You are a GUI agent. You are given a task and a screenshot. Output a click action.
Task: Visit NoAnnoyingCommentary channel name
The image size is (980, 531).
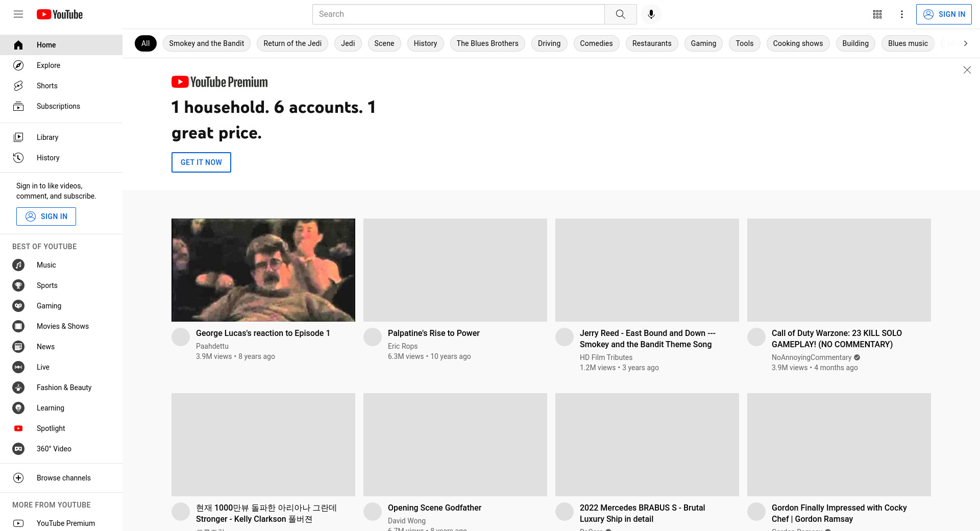pos(812,357)
